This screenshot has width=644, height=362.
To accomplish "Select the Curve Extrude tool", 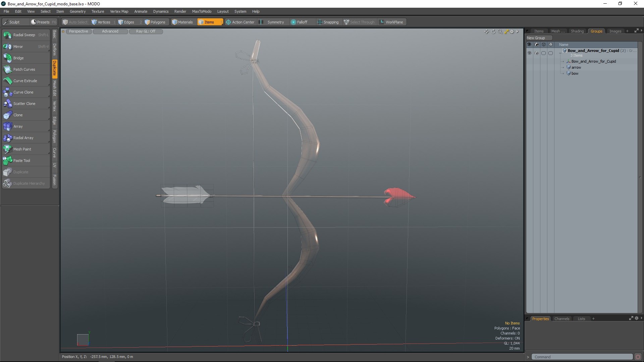I will [26, 81].
